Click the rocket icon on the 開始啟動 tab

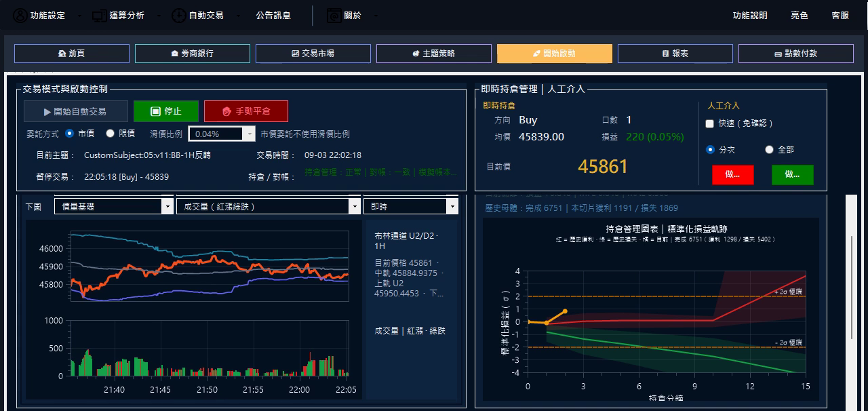pos(536,54)
